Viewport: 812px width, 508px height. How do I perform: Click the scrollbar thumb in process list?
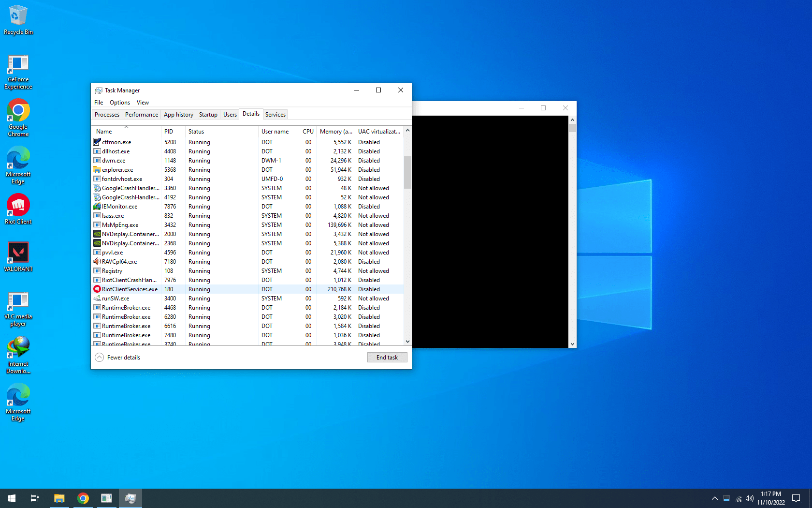click(x=407, y=172)
